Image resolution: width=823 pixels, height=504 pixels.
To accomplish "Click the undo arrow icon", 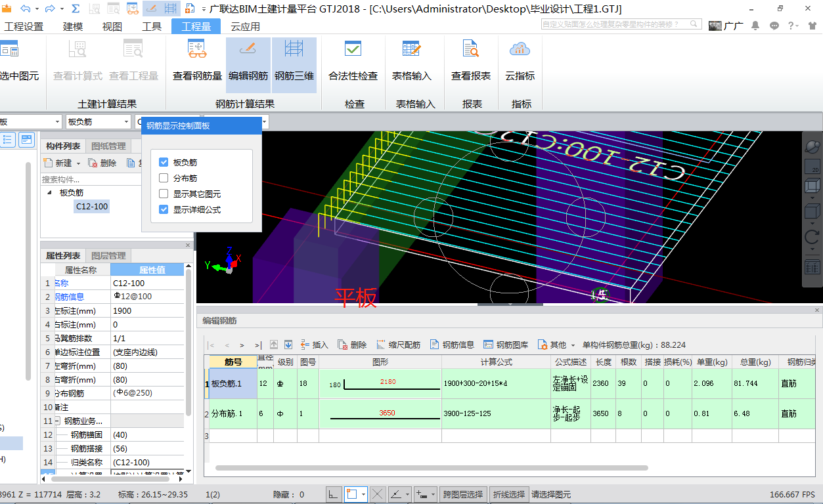I will pyautogui.click(x=26, y=9).
